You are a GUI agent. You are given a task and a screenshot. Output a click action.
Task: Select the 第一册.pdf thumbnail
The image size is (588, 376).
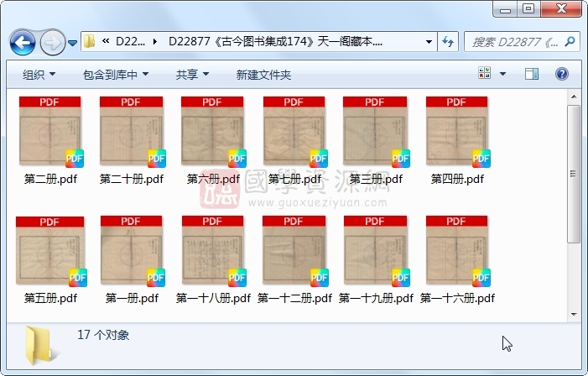coord(132,251)
